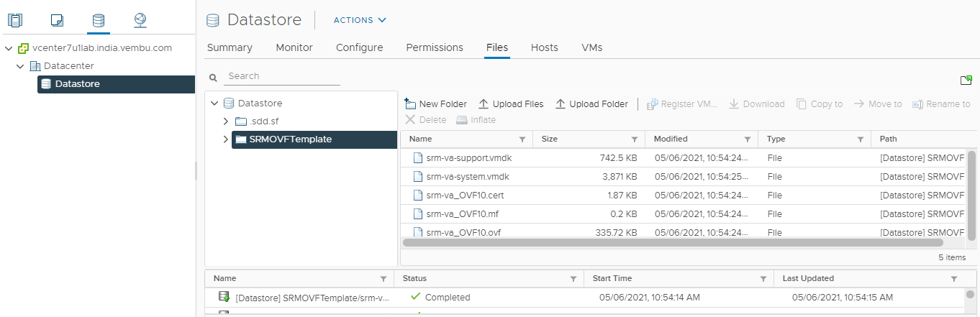
Task: Switch to the VMs tab
Action: tap(592, 47)
